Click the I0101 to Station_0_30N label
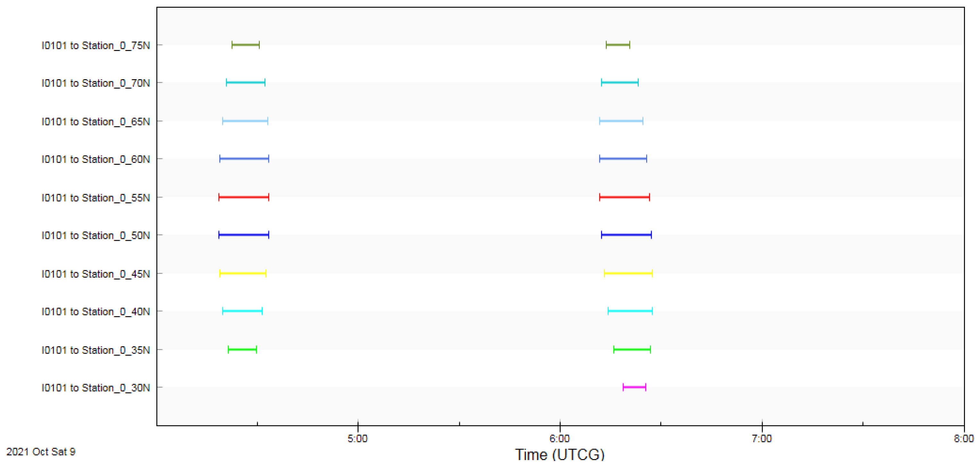 [96, 388]
